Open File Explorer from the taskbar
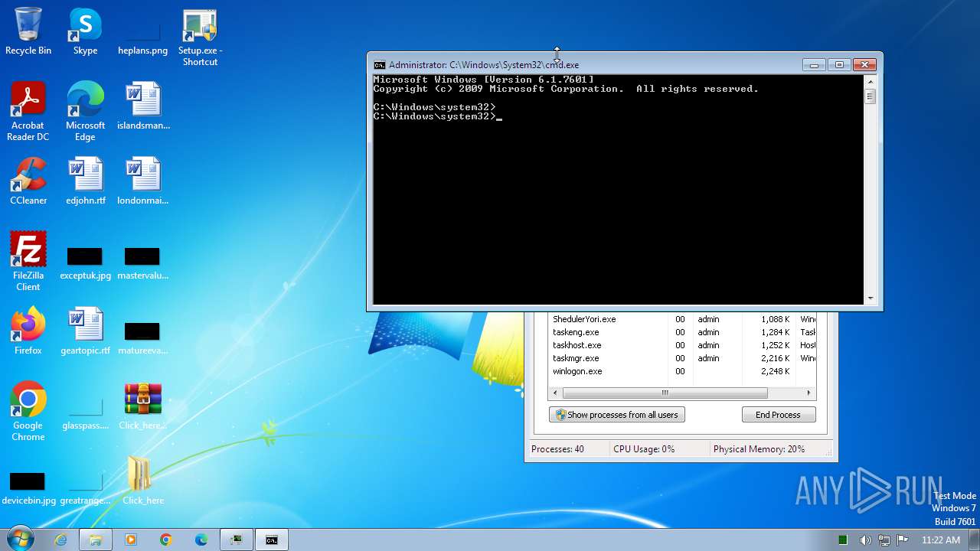 [96, 540]
